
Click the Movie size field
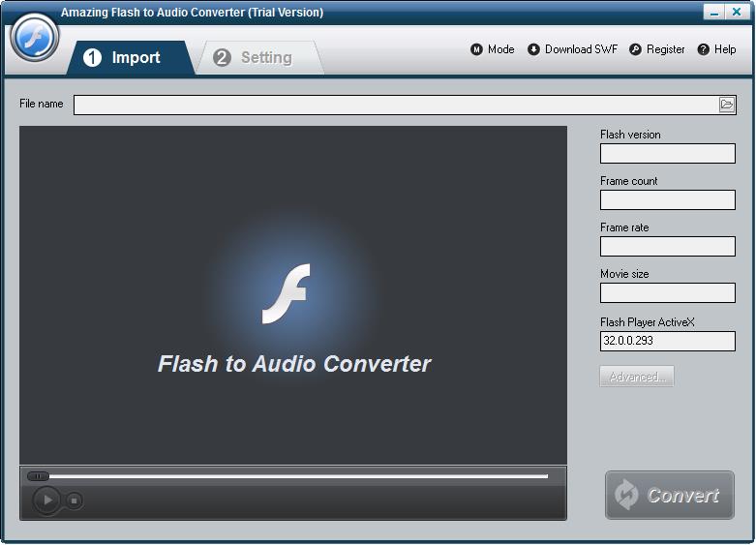click(x=667, y=292)
